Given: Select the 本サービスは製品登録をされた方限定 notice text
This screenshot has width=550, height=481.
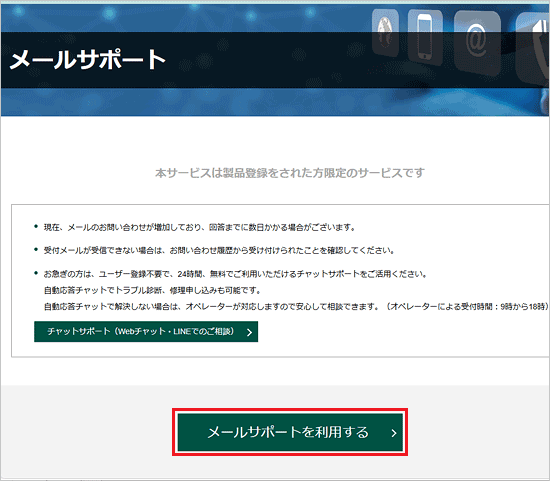Looking at the screenshot, I should click(290, 173).
